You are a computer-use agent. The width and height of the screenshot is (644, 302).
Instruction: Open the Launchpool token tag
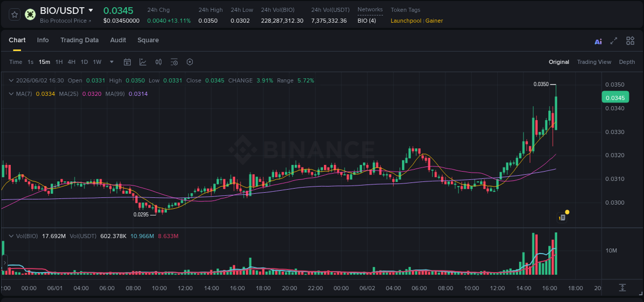point(406,21)
